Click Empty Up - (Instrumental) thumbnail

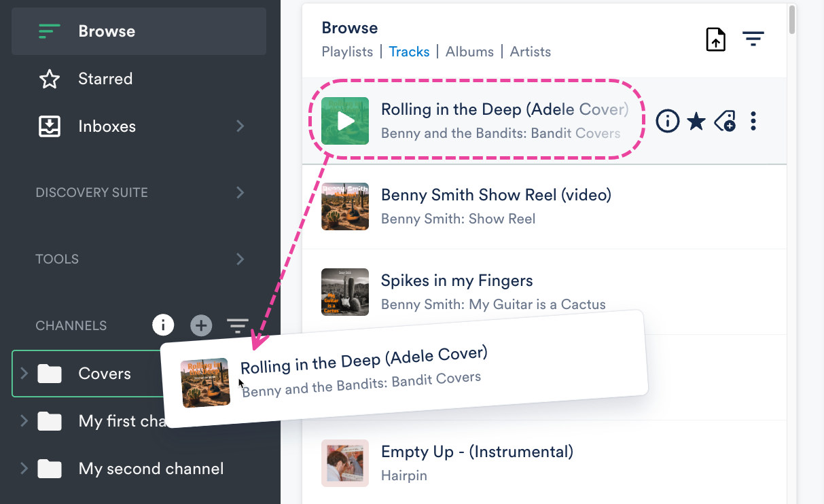(x=345, y=463)
